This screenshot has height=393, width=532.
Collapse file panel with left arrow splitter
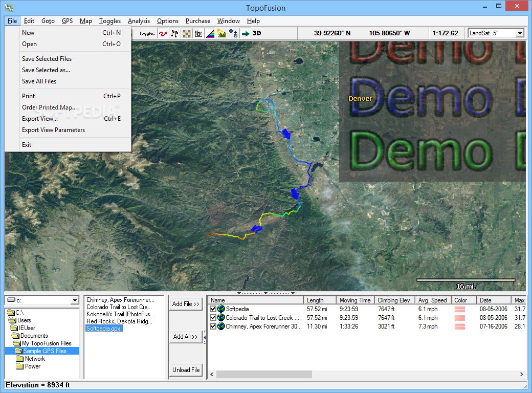pyautogui.click(x=204, y=337)
